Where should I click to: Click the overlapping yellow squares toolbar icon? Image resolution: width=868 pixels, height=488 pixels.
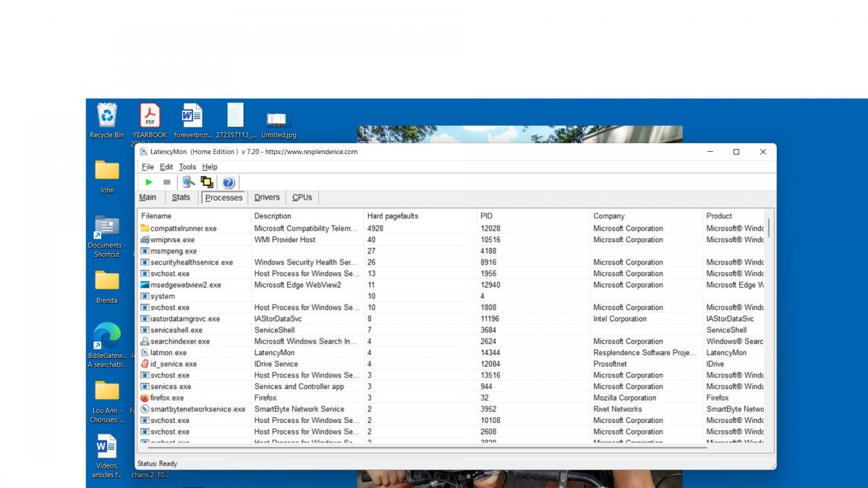pyautogui.click(x=207, y=182)
